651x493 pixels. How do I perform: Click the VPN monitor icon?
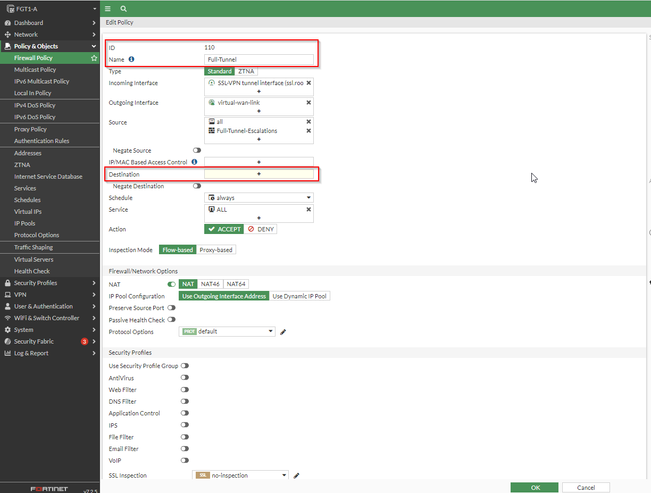[x=7, y=294]
